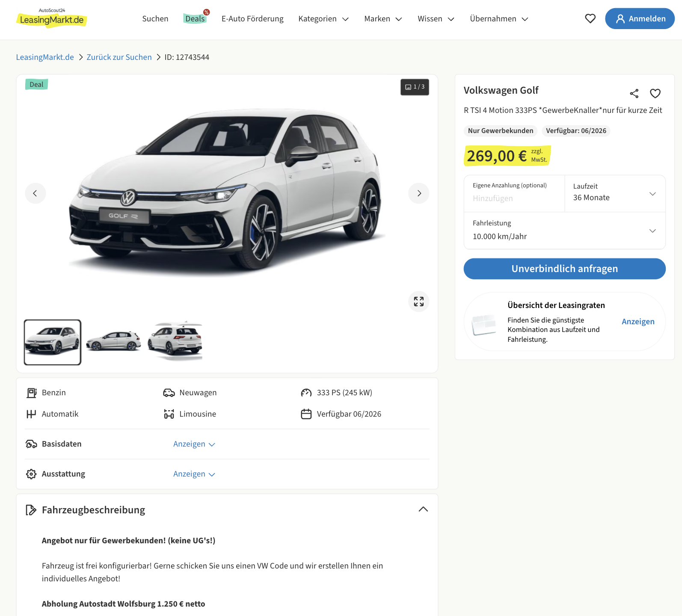The width and height of the screenshot is (682, 616).
Task: Save listing with heart icon in offer panel
Action: click(x=655, y=93)
